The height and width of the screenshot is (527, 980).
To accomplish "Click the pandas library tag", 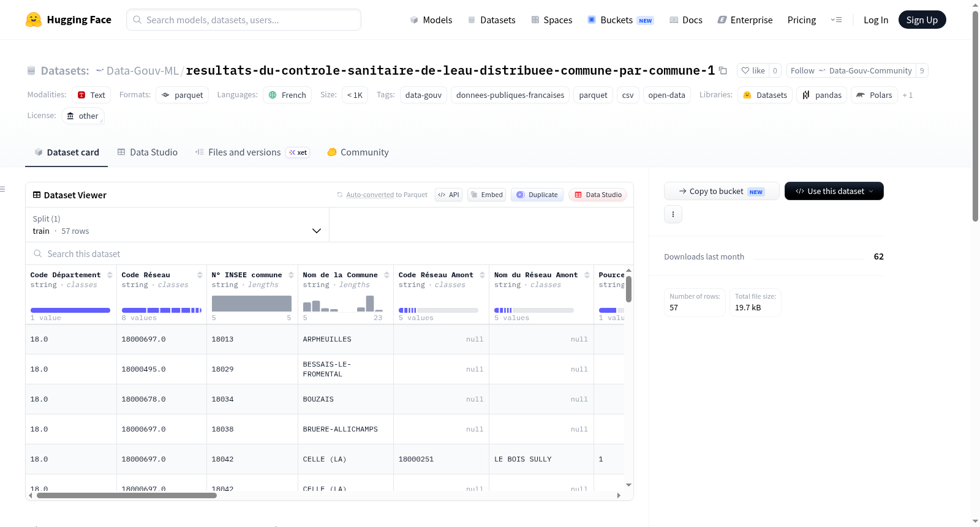I will 821,95.
